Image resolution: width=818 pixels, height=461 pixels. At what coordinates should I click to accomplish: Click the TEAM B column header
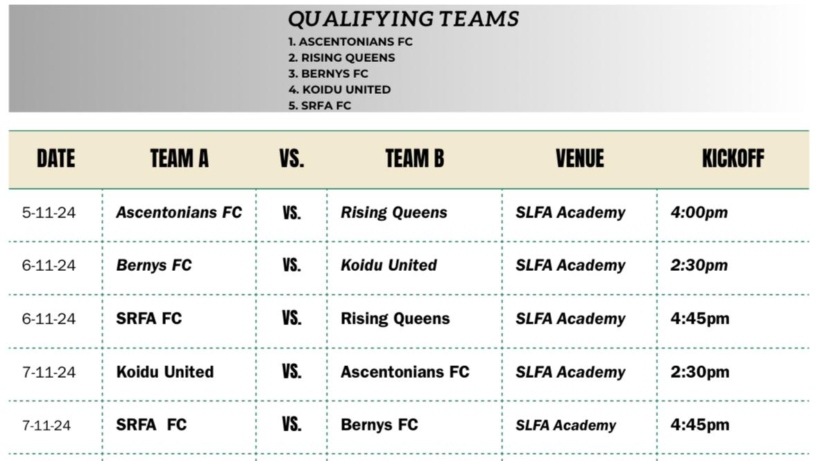click(x=415, y=159)
